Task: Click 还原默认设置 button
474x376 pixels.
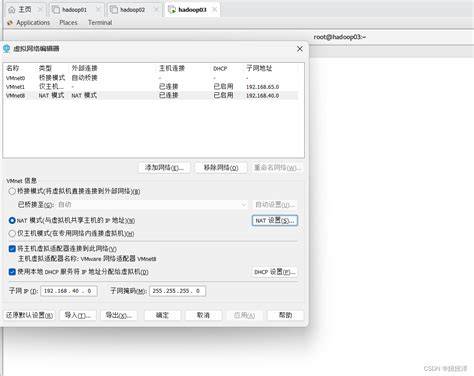Action: (x=29, y=315)
